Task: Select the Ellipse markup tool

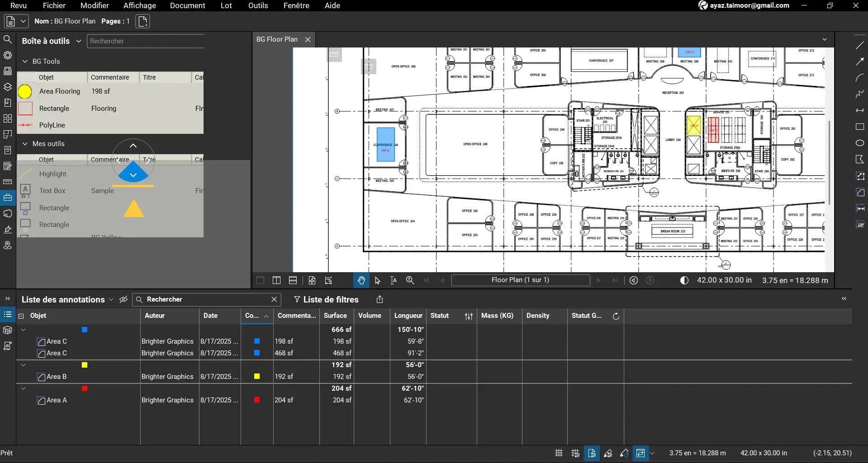Action: click(x=859, y=143)
